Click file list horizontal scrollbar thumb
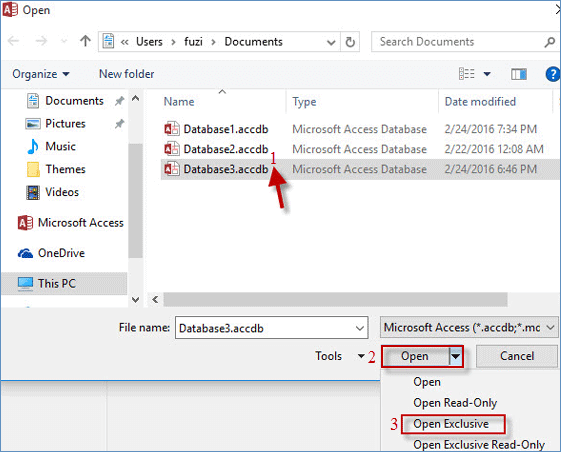Screen dimensions: 561x452 point(335,300)
